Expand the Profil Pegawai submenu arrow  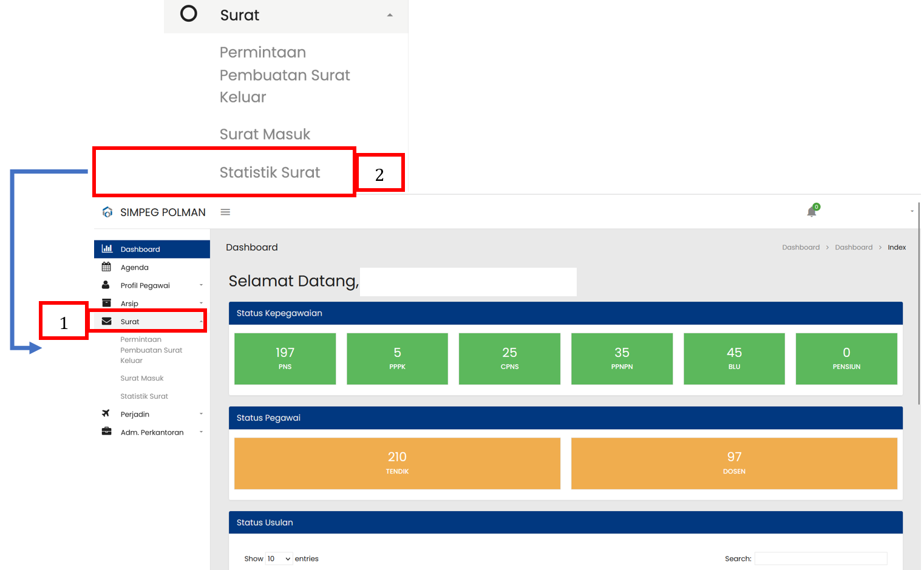pyautogui.click(x=201, y=285)
